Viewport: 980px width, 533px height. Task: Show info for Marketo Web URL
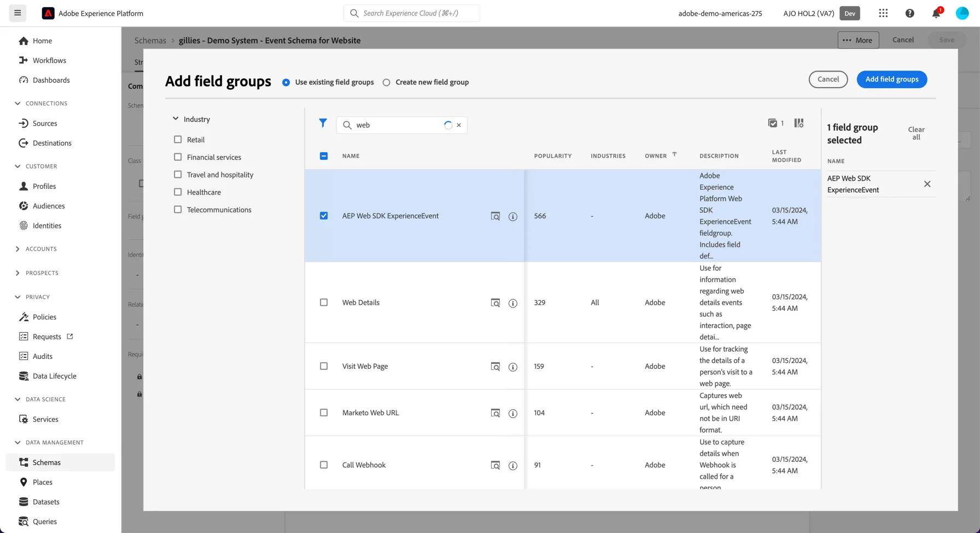point(513,413)
